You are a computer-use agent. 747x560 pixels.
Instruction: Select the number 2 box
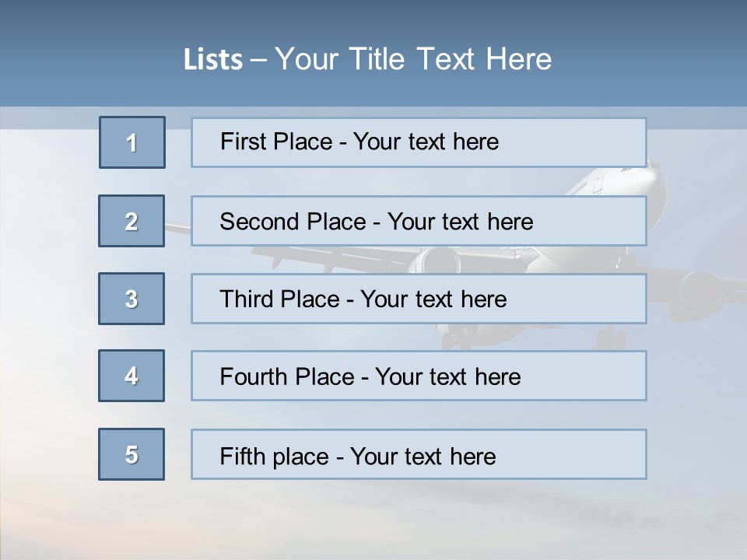(132, 221)
